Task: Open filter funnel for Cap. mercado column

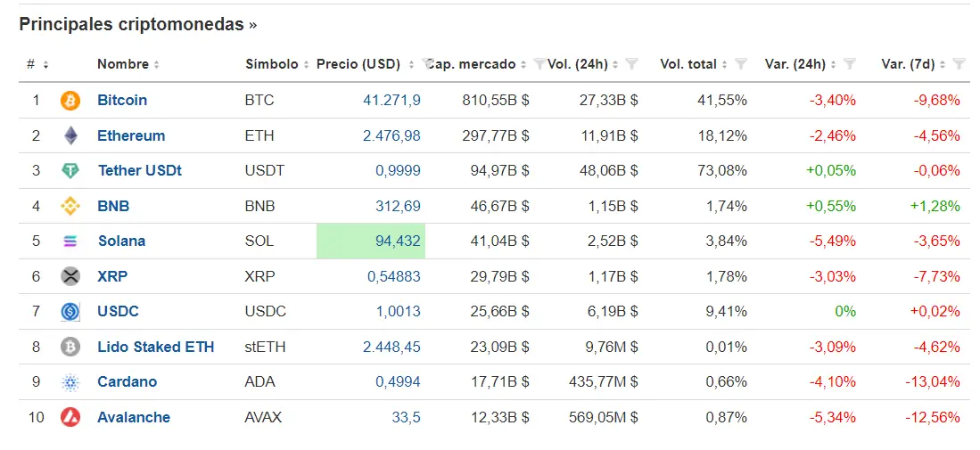Action: pyautogui.click(x=539, y=63)
